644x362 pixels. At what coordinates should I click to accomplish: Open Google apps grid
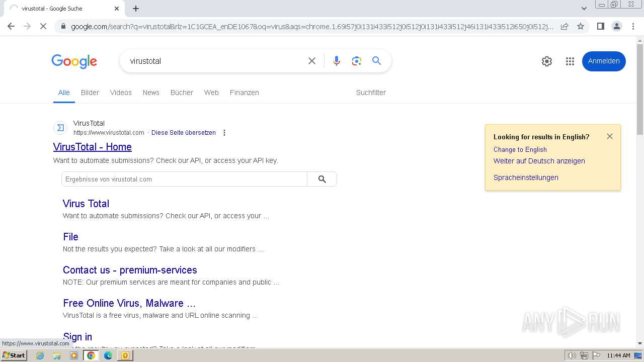[570, 61]
